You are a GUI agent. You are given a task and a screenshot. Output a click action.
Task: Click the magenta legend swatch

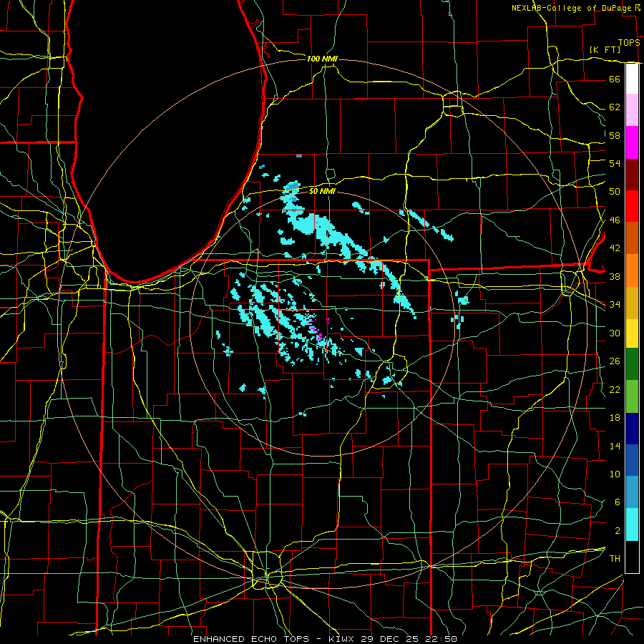click(x=632, y=142)
